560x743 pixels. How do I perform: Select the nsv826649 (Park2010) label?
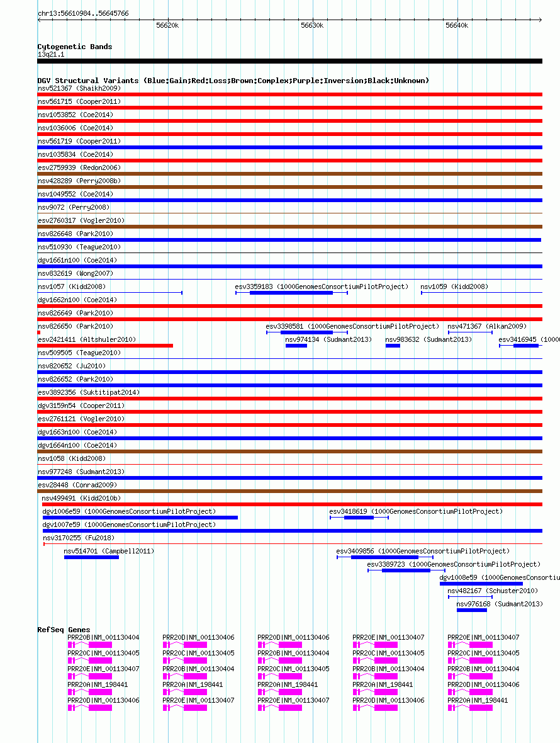[76, 313]
